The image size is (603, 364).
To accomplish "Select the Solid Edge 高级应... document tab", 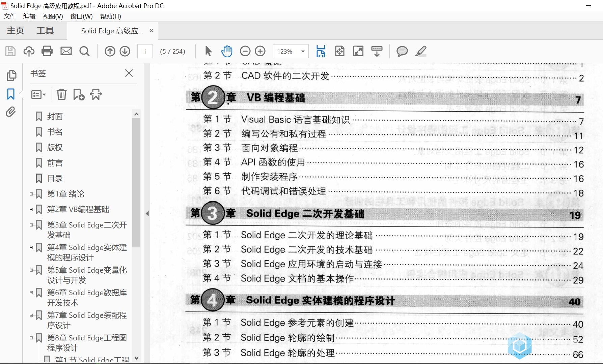I will 112,31.
